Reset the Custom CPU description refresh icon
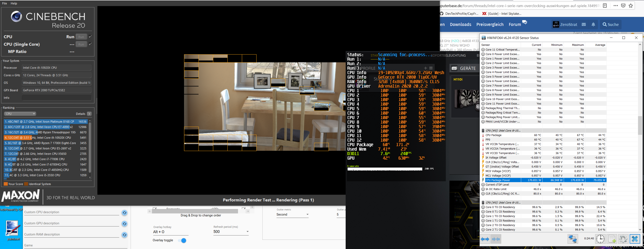Viewport: 644px width, 249px height. pyautogui.click(x=125, y=213)
